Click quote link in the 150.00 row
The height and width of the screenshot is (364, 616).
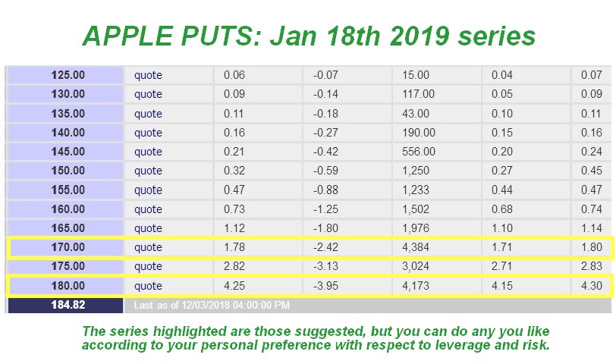point(148,171)
